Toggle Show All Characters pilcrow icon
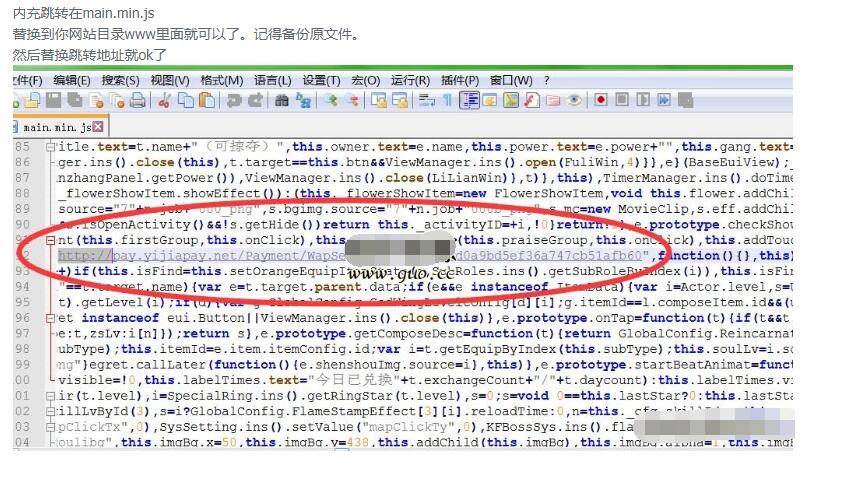Viewport: 850px width, 486px height. (x=447, y=100)
